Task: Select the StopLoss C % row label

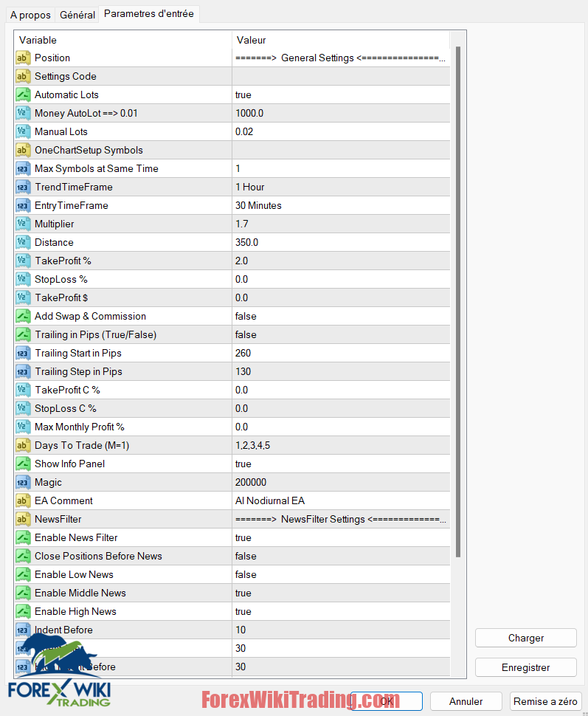Action: pyautogui.click(x=65, y=408)
